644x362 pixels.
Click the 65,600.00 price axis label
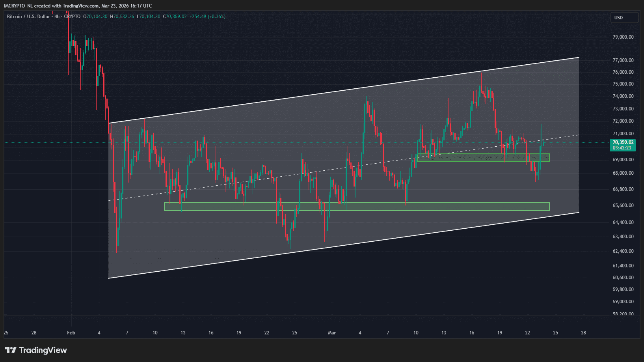click(623, 205)
